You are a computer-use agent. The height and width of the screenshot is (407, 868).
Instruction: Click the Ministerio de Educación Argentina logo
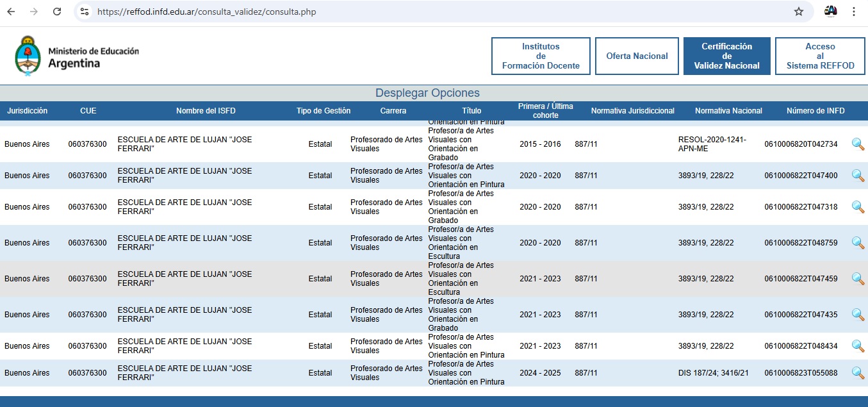click(77, 56)
